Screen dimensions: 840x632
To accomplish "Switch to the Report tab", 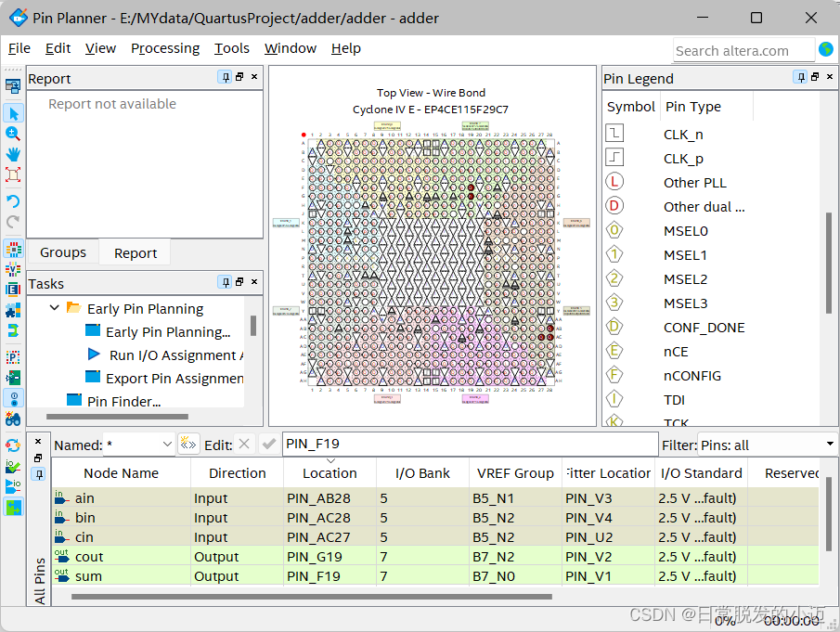I will (135, 252).
